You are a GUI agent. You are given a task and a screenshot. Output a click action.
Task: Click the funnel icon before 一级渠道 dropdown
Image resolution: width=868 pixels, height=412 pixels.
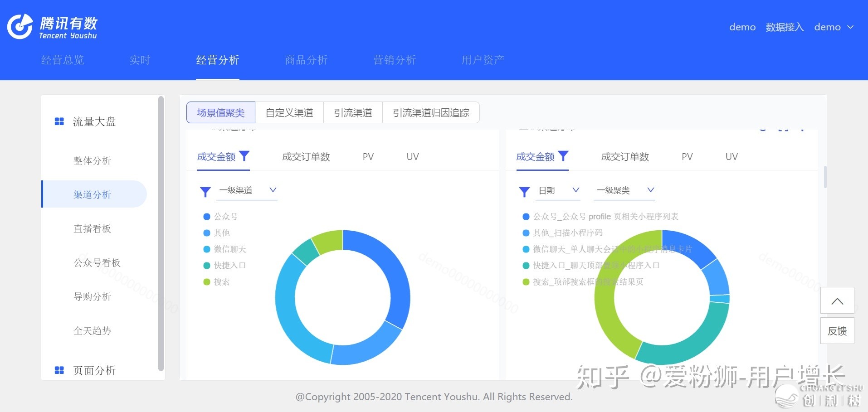(205, 192)
